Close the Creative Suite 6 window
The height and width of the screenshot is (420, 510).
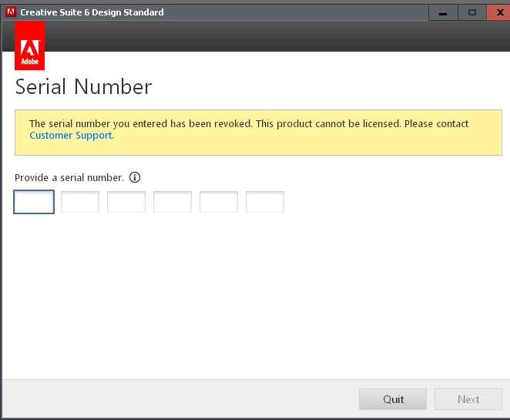(499, 12)
